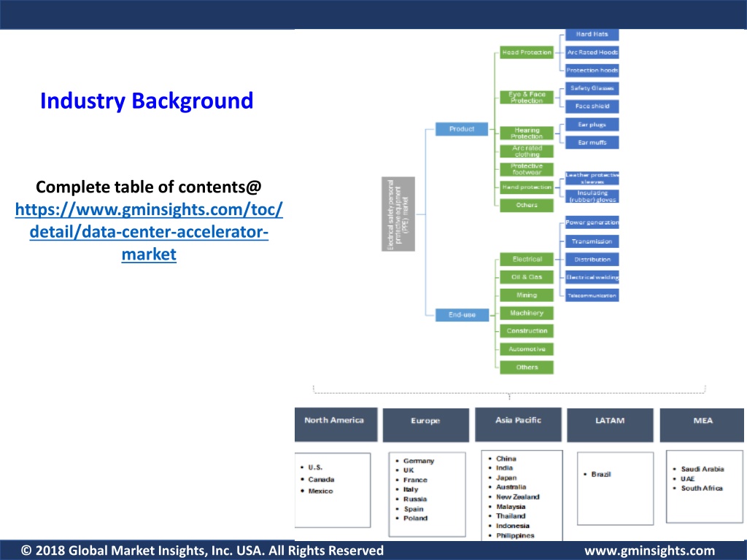Screen dimensions: 747x560
Task: Click the Automotive box
Action: (x=527, y=349)
